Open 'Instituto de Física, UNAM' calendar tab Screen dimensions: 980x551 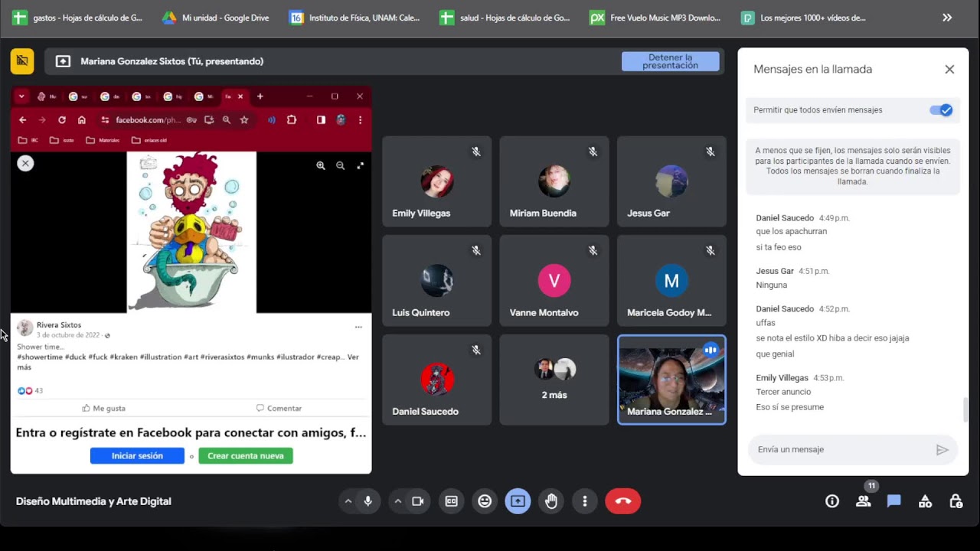[354, 18]
